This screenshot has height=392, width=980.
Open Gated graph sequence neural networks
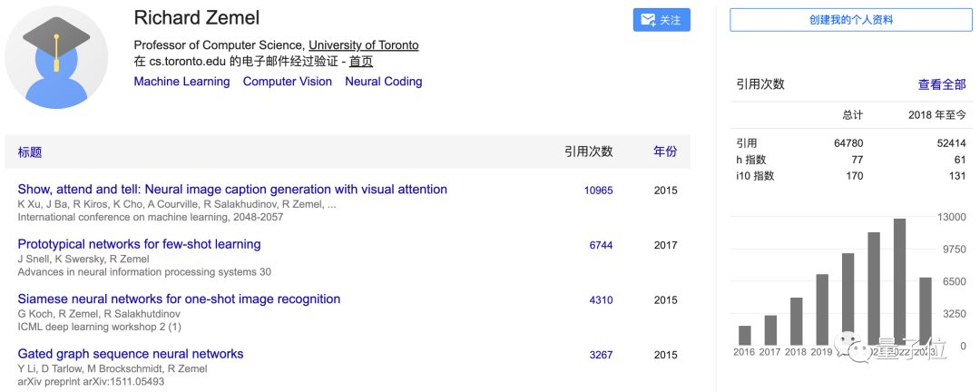(x=131, y=354)
